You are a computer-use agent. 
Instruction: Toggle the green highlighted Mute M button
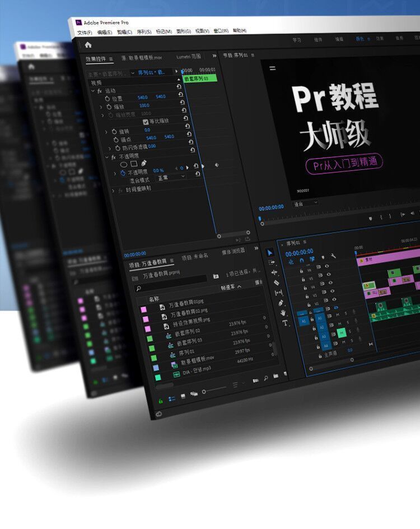(342, 333)
